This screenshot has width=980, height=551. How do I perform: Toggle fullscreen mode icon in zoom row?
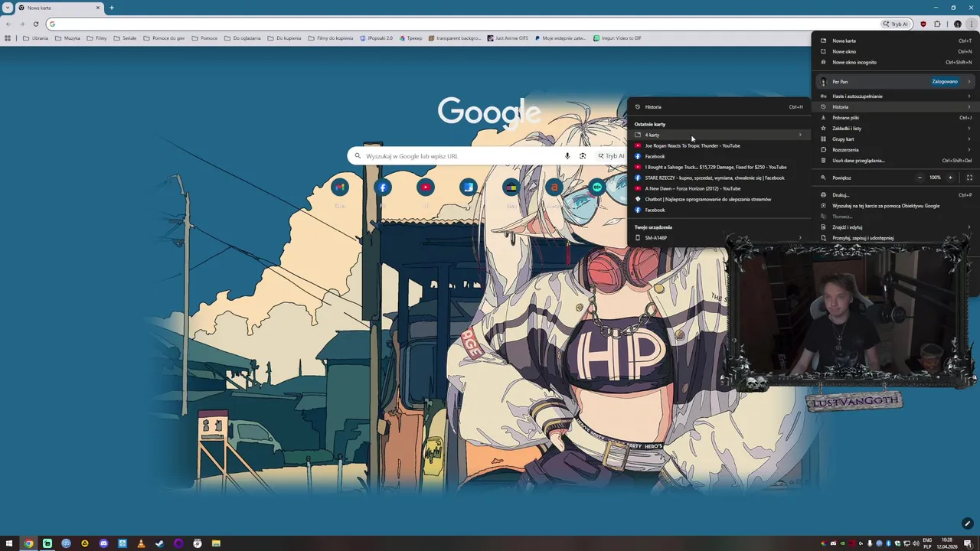969,178
